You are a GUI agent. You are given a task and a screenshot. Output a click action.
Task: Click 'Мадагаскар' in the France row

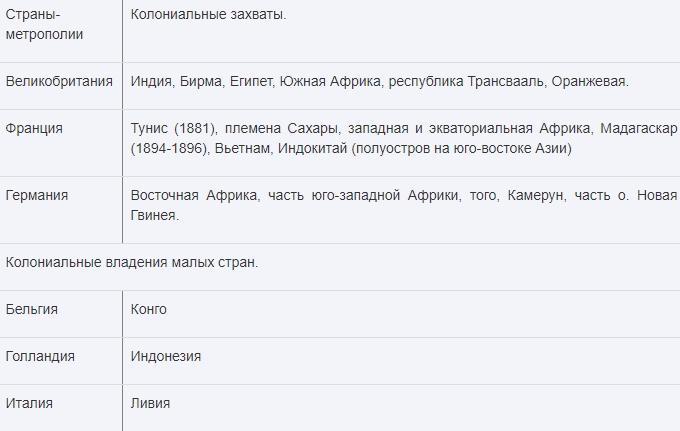639,128
